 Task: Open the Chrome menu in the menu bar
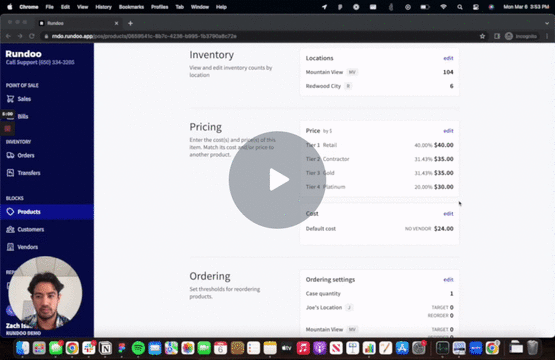[x=29, y=7]
